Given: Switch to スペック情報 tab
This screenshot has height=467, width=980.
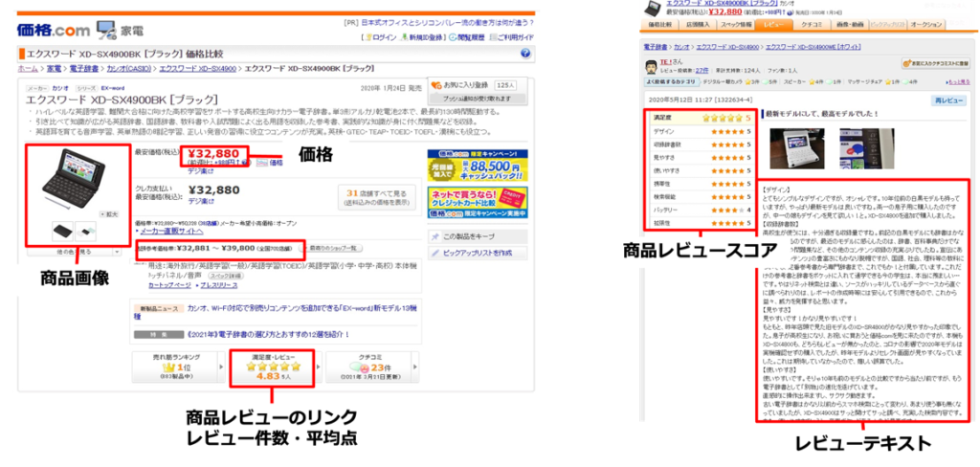Looking at the screenshot, I should tap(736, 24).
